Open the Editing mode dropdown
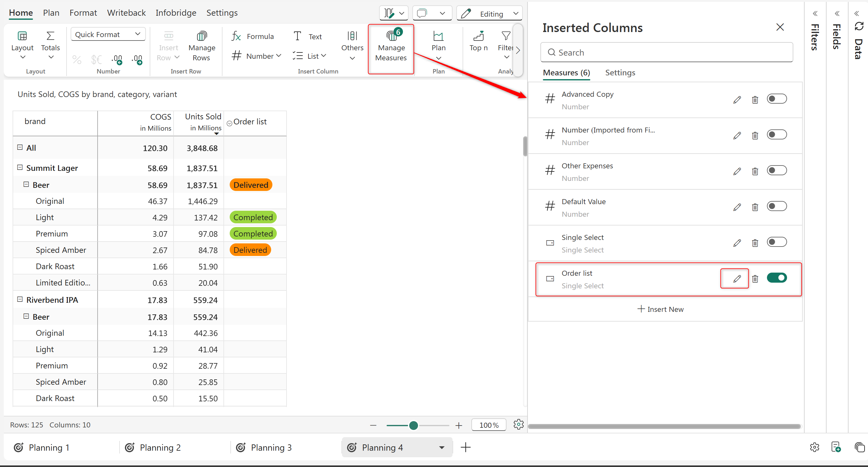The height and width of the screenshot is (467, 868). (516, 14)
